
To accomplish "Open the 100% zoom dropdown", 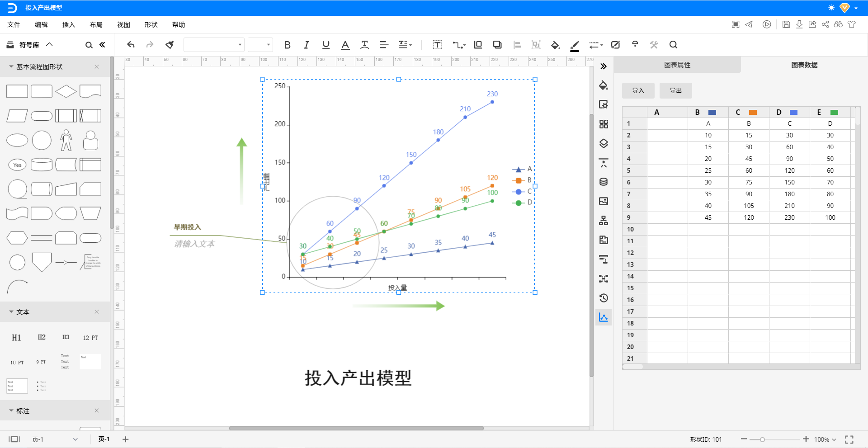I will pos(825,439).
